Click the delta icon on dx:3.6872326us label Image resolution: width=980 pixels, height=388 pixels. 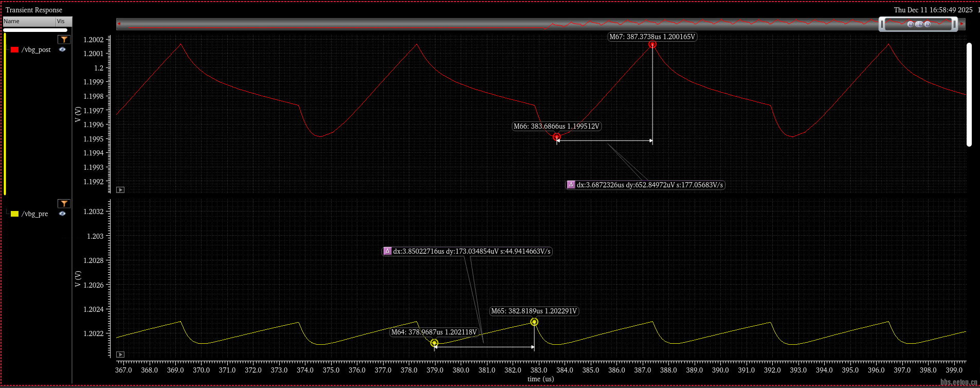pos(571,185)
